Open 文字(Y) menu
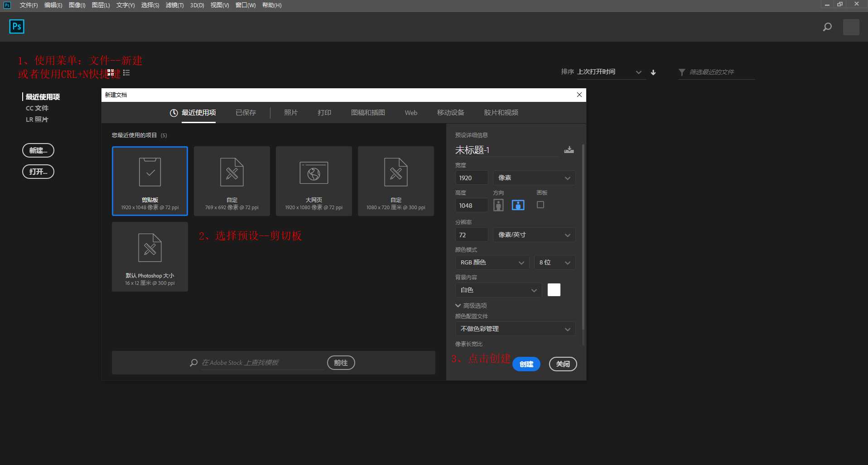 pyautogui.click(x=125, y=5)
